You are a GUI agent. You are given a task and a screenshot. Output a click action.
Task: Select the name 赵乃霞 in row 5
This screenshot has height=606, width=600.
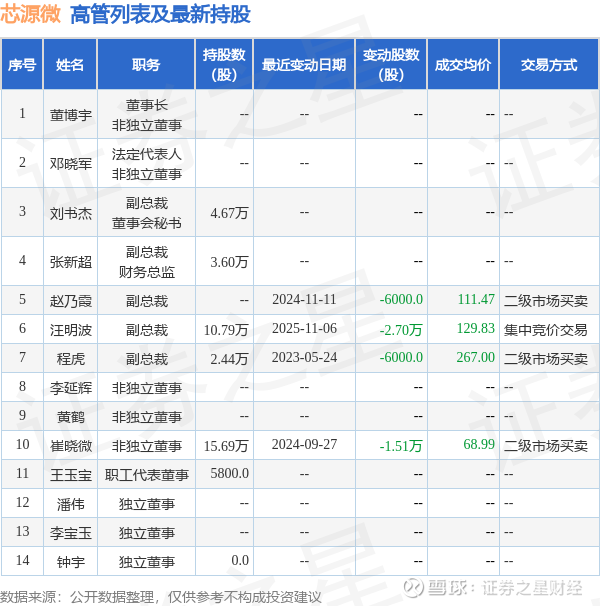(x=71, y=301)
